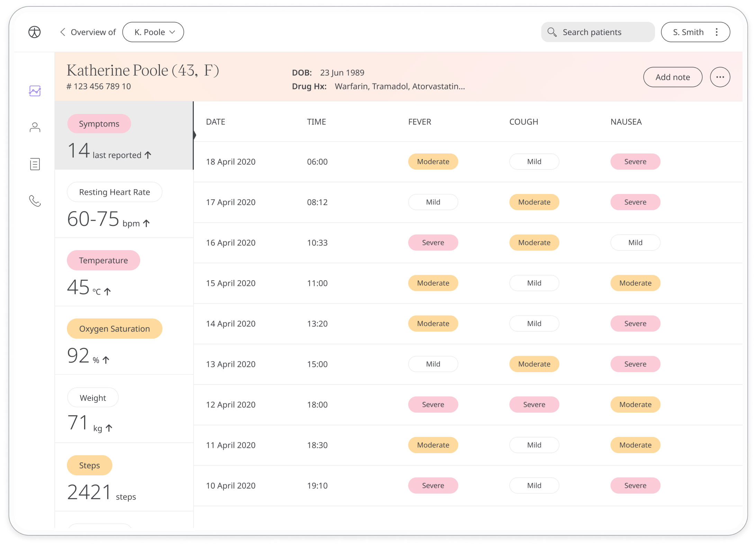Click the up arrow beside °C
The height and width of the screenshot is (546, 756).
point(108,292)
